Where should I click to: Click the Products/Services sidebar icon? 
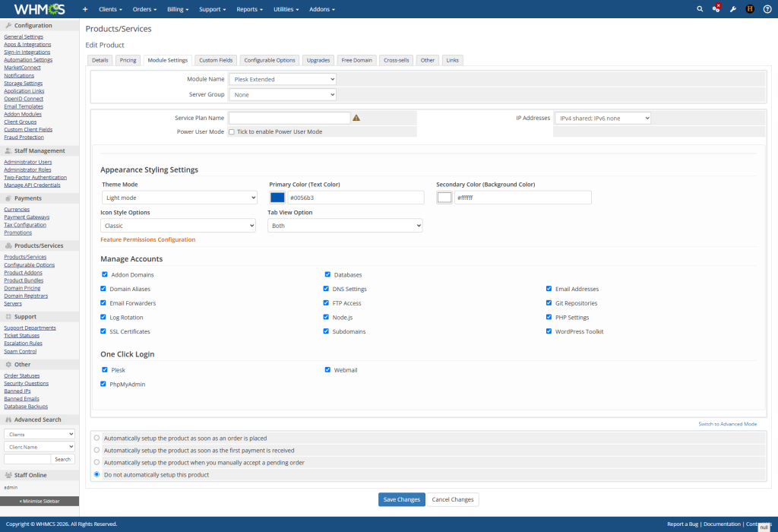(x=8, y=245)
